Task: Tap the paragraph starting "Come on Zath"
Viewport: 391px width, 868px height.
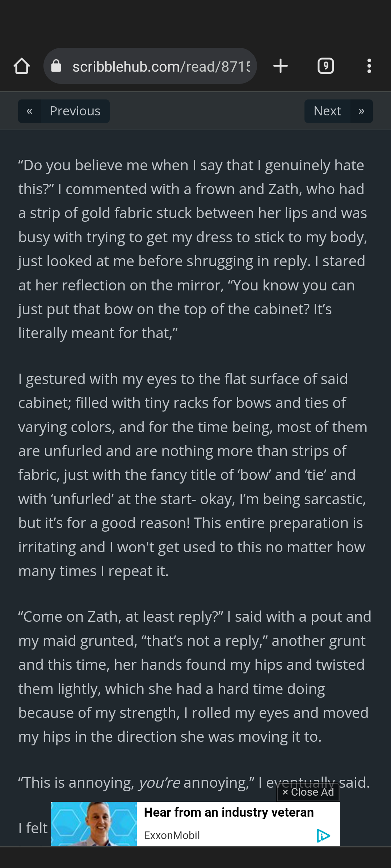Action: pyautogui.click(x=192, y=676)
